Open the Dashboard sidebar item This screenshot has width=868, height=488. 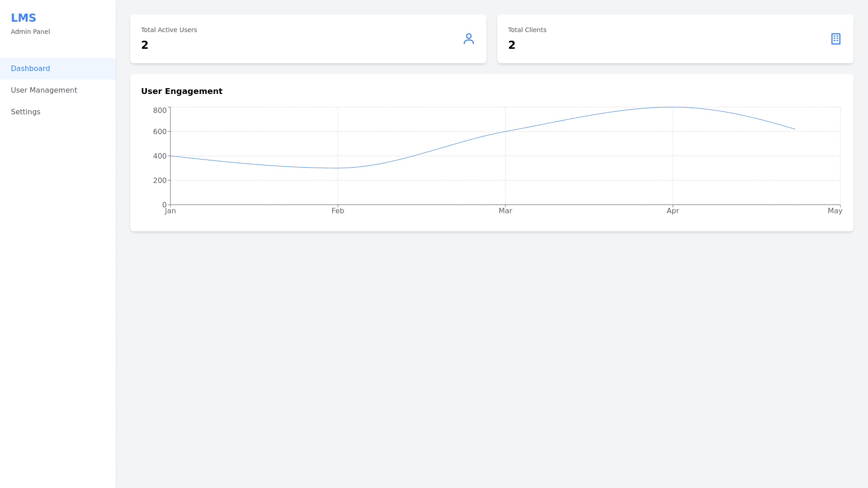tap(30, 69)
